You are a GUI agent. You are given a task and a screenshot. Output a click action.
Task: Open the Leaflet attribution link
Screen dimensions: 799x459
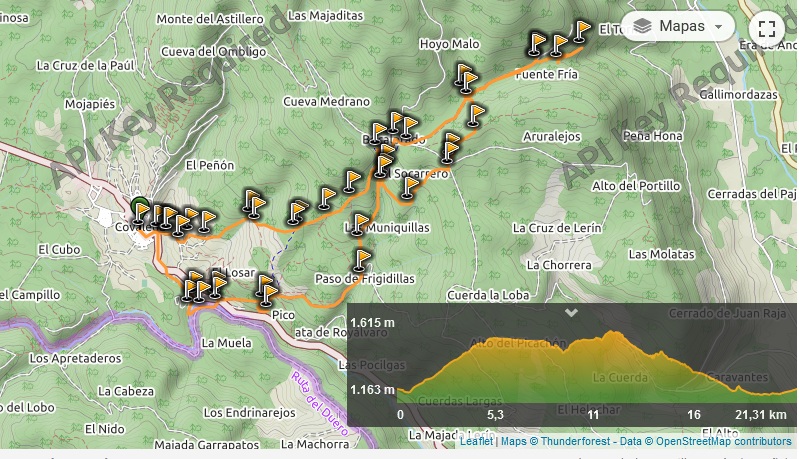coord(476,441)
